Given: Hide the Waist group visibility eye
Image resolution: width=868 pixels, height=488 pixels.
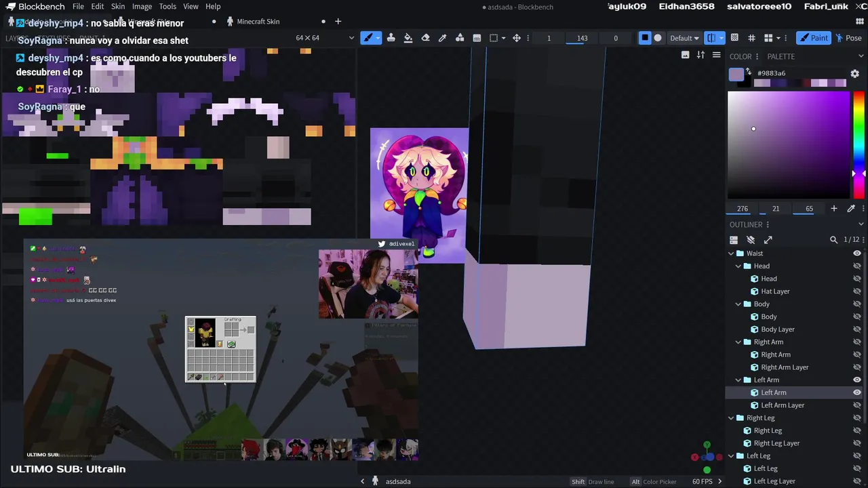Looking at the screenshot, I should pos(857,253).
